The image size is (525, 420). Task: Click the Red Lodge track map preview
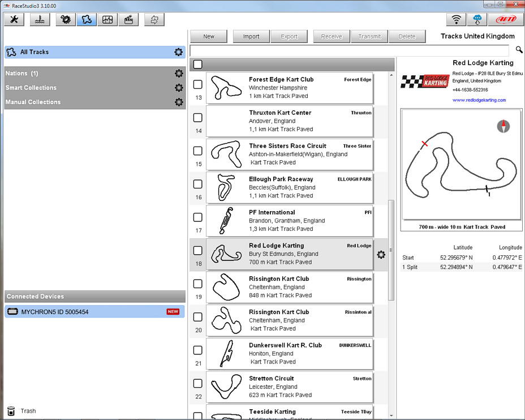pos(462,165)
